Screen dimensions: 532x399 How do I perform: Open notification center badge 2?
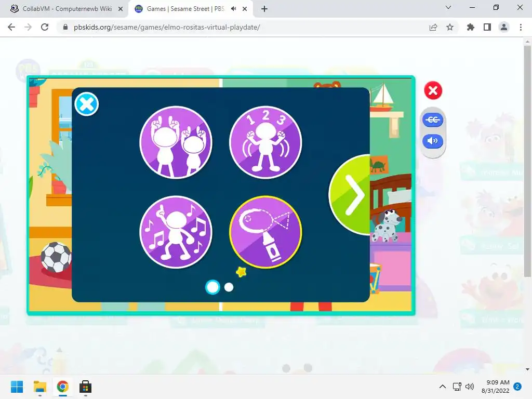pos(517,387)
